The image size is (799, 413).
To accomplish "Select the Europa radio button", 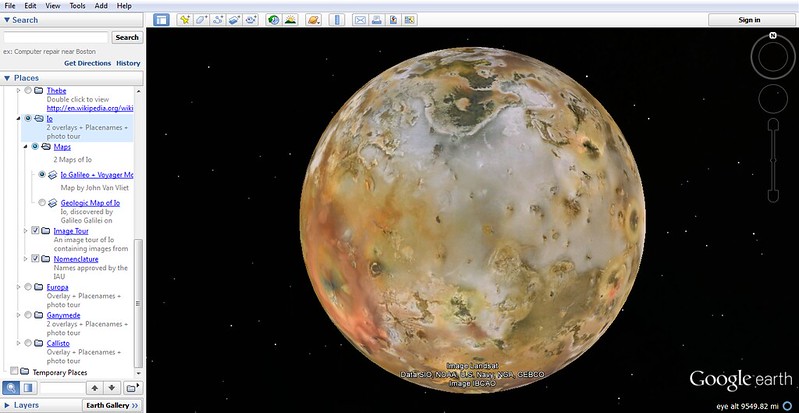I will pyautogui.click(x=28, y=287).
